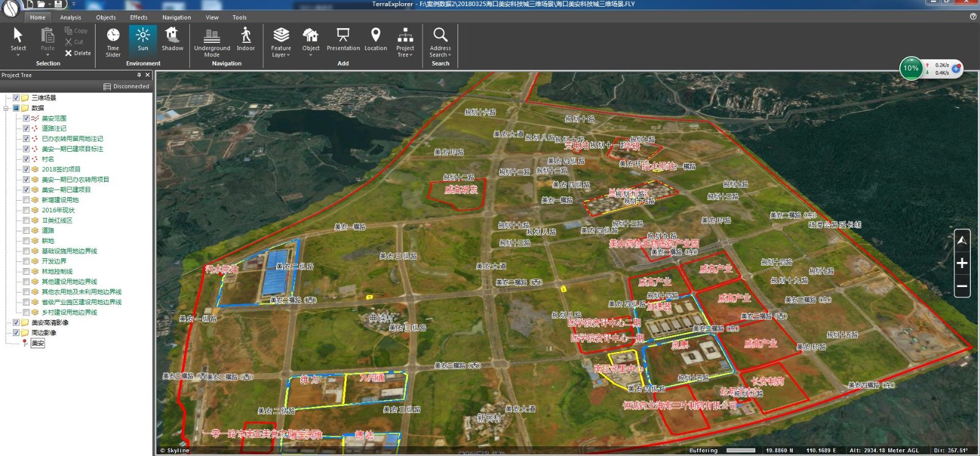The image size is (980, 456).
Task: Check the 新增建设用地 layer checkbox
Action: (26, 200)
